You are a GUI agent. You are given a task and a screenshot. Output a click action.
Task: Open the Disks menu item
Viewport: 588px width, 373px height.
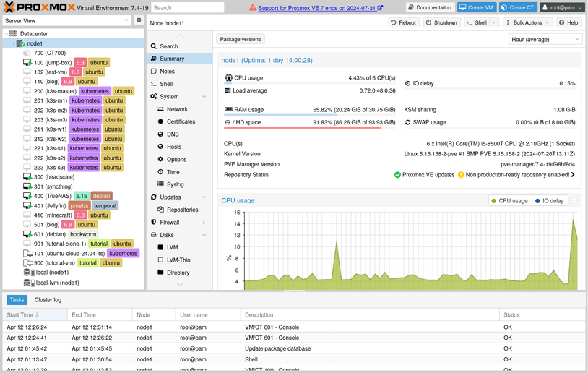click(180, 235)
